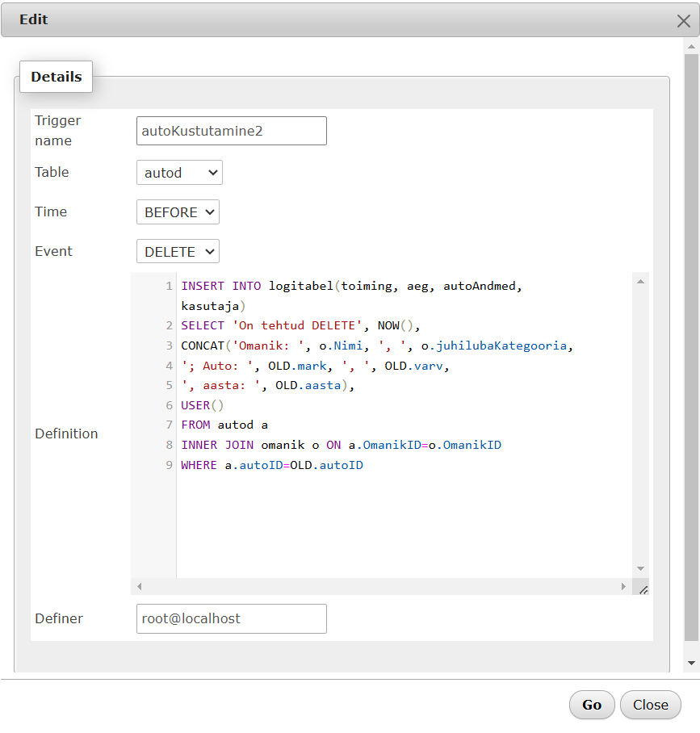Viewport: 700px width, 733px height.
Task: Click 'a.OmanikID=o.OmanikID' in line 8
Action: [425, 445]
